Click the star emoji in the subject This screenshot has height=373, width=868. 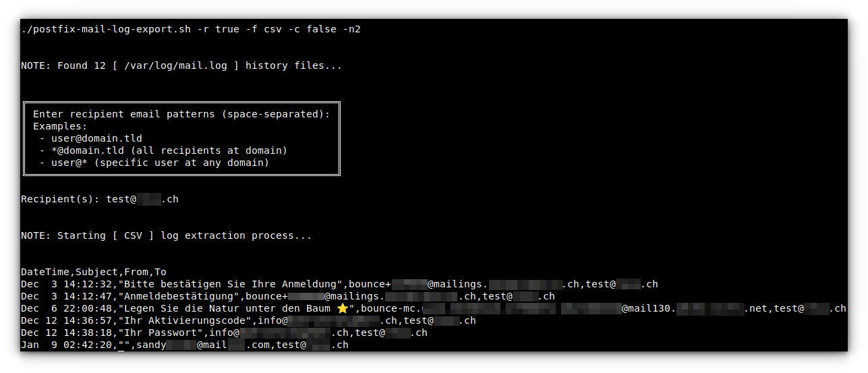pyautogui.click(x=342, y=308)
